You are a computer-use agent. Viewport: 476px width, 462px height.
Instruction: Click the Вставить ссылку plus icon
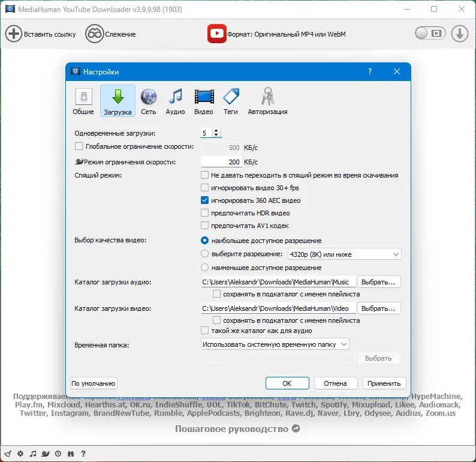14,34
